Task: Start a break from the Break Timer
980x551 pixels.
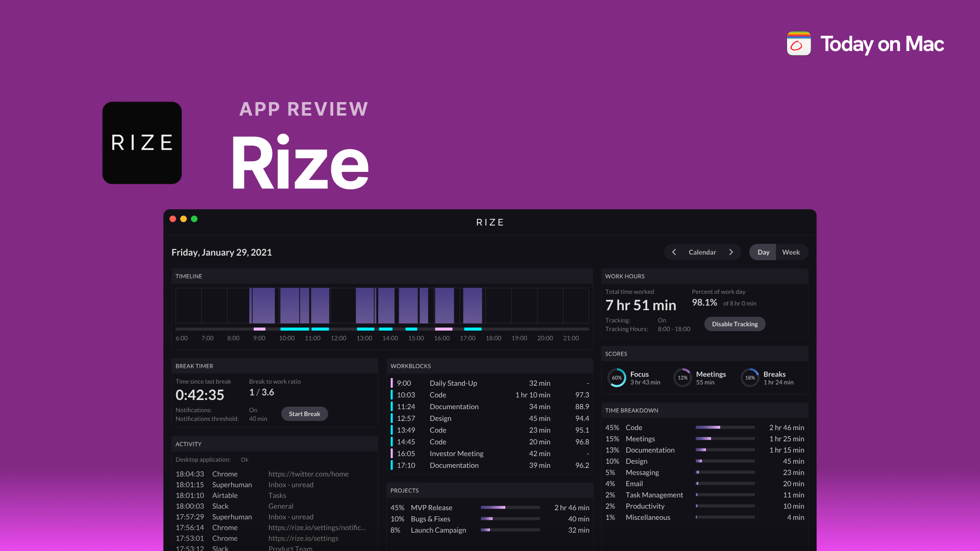Action: (304, 414)
